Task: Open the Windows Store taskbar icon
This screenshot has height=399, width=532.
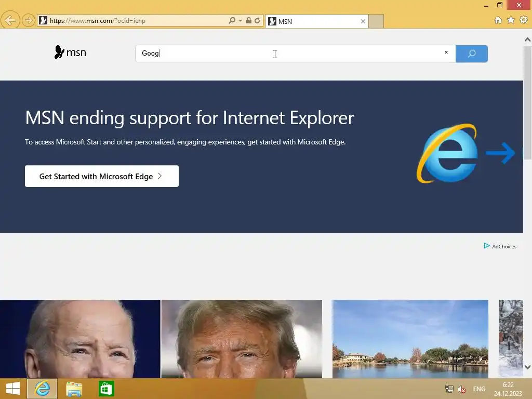Action: click(106, 389)
